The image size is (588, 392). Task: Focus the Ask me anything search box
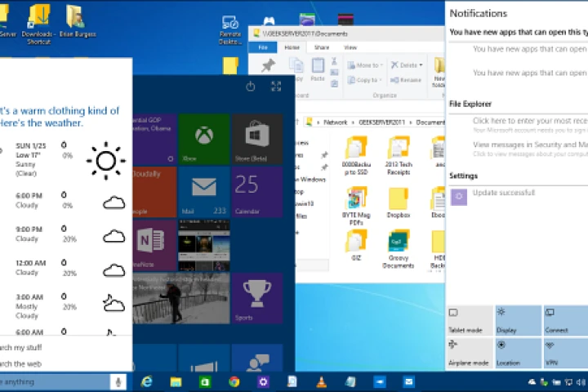55,382
